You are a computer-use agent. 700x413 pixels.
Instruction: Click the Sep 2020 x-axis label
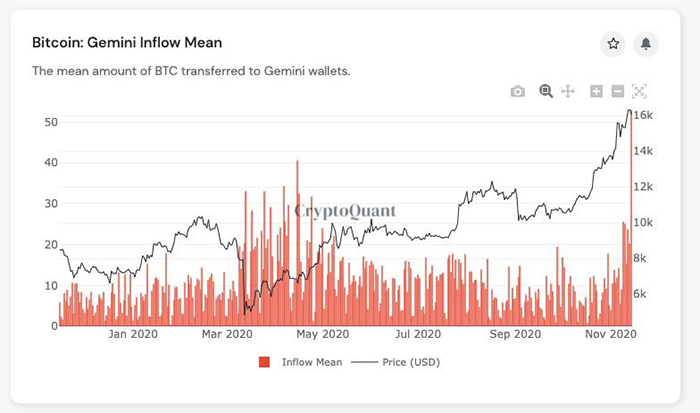pyautogui.click(x=514, y=334)
